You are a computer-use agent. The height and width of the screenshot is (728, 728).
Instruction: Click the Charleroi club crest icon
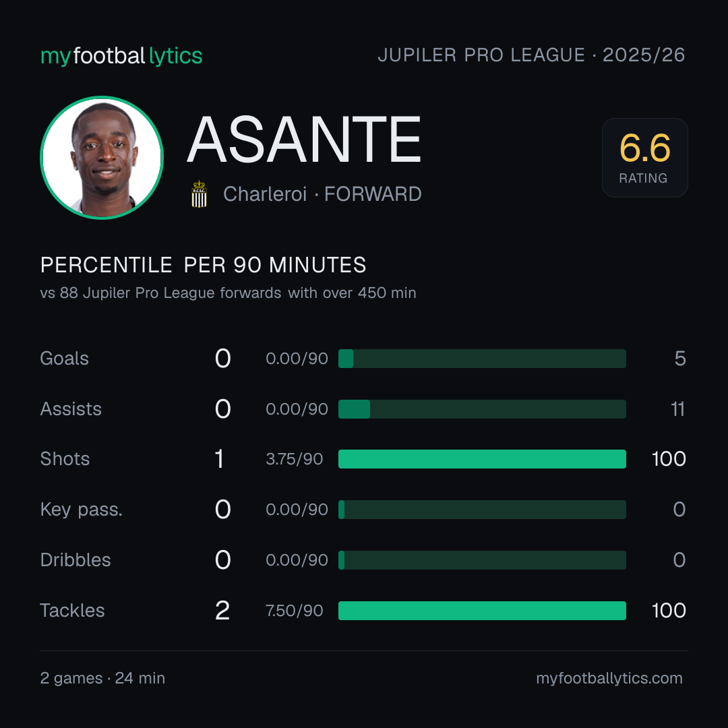pyautogui.click(x=199, y=194)
